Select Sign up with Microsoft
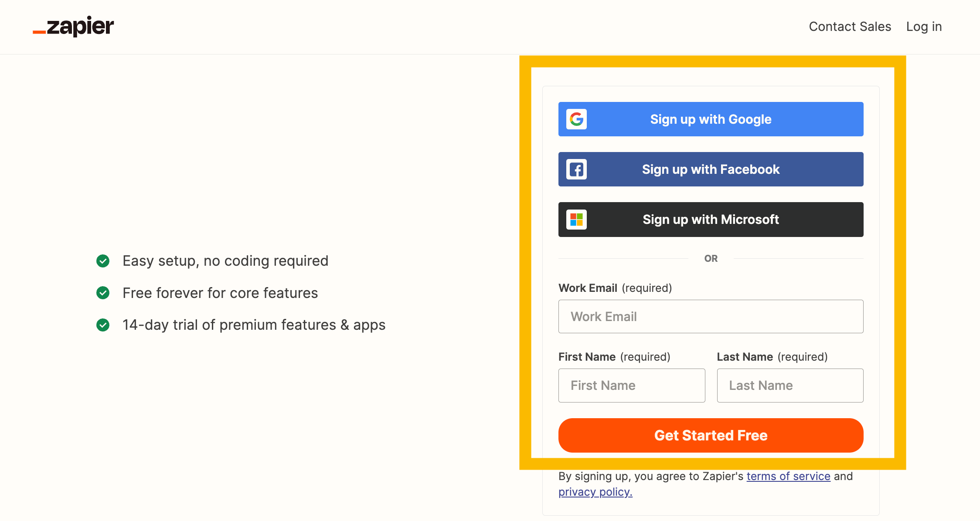 711,220
